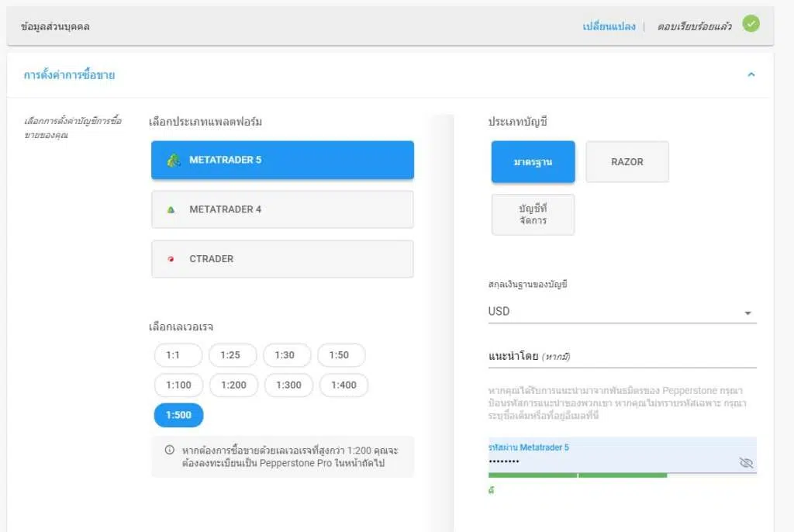Set leverage to 1:25
The height and width of the screenshot is (532, 794).
233,355
